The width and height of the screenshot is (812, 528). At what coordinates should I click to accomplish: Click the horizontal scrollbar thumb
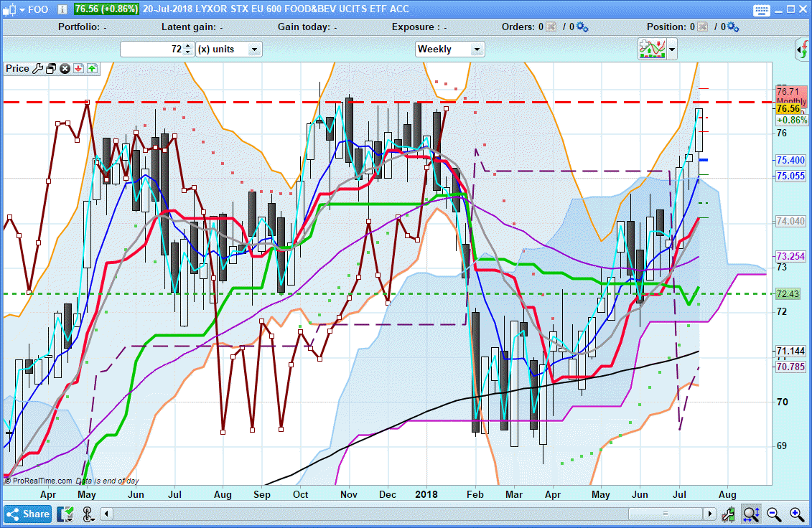click(666, 514)
